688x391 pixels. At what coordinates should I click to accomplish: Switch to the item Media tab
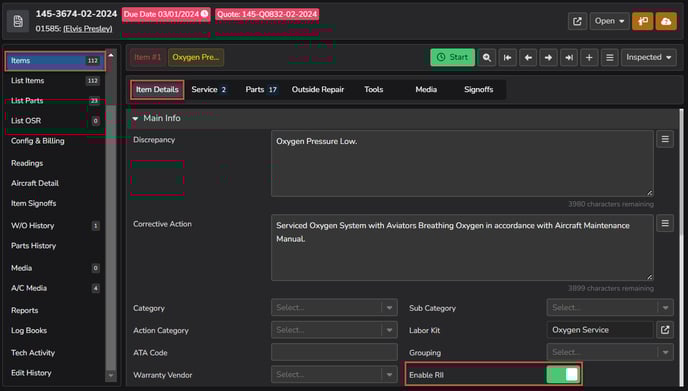tap(426, 90)
